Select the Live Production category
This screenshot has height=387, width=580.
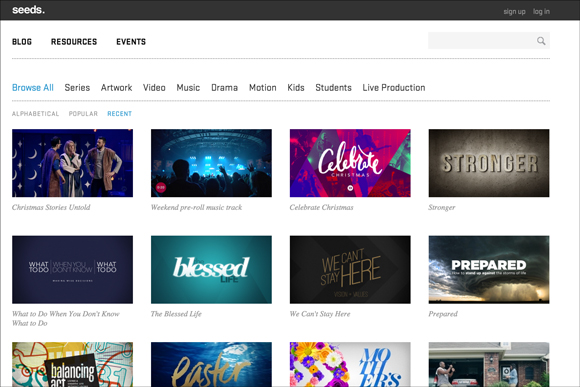394,88
